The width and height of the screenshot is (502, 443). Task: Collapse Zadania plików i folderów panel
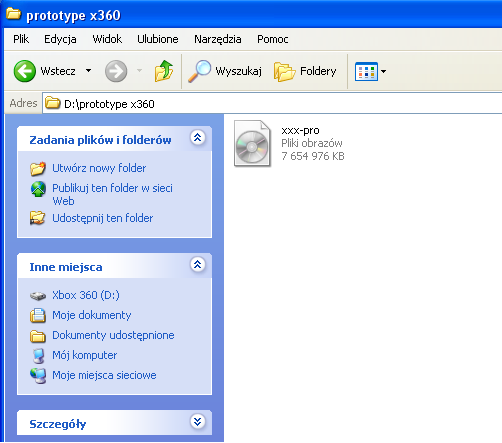pos(198,138)
